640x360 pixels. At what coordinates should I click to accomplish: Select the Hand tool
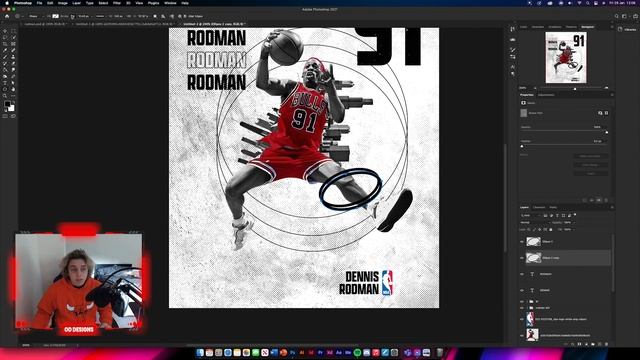point(13,89)
